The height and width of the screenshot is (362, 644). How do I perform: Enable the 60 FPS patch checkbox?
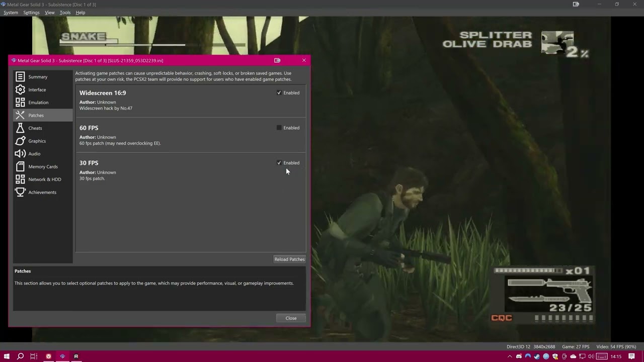click(x=279, y=128)
